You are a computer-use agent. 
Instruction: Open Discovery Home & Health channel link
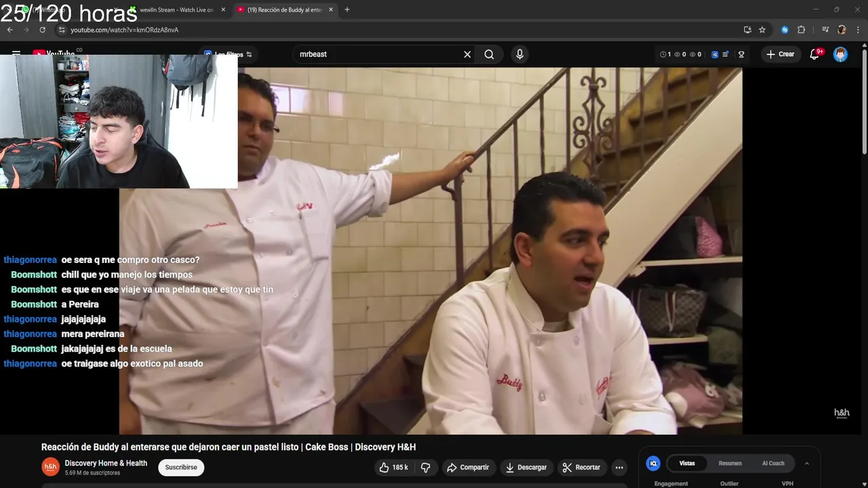pyautogui.click(x=106, y=464)
